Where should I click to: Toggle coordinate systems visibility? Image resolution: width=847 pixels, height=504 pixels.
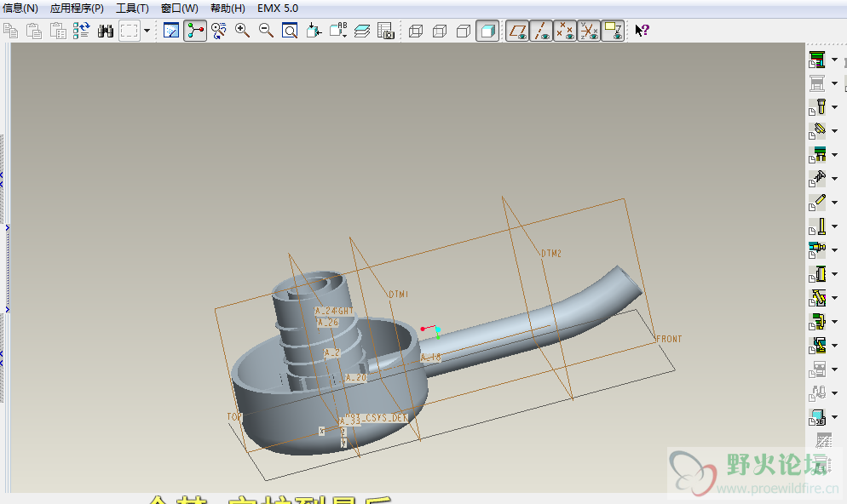[x=589, y=31]
